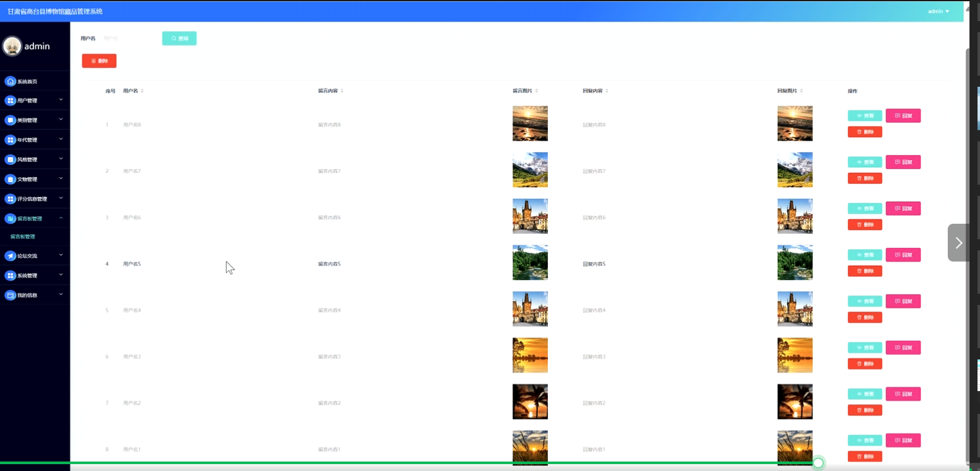Reply to the 用户名1 message
The image size is (980, 471).
coord(903,441)
